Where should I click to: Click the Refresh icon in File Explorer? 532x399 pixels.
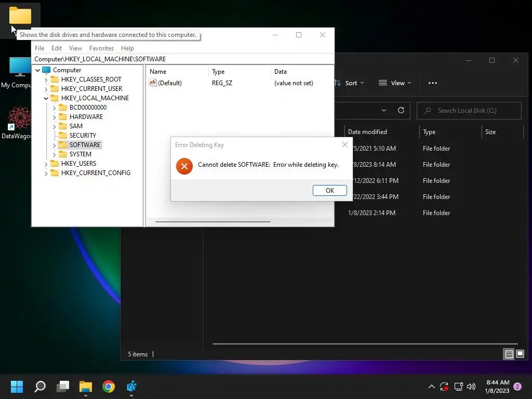pyautogui.click(x=401, y=110)
